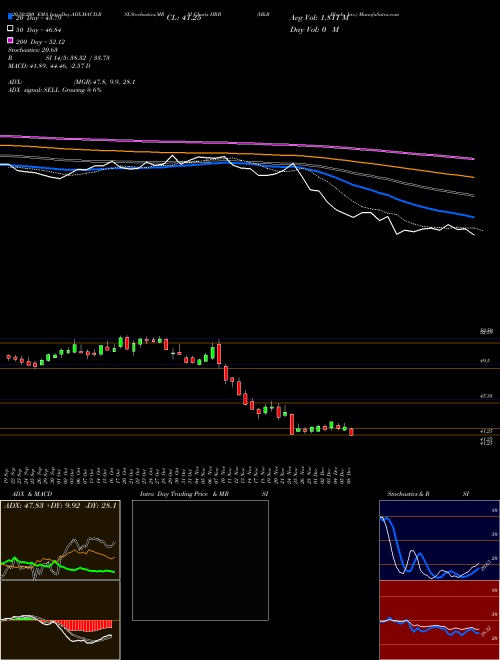Click the 49.5 price axis label
The image size is (500, 660).
coord(484,361)
